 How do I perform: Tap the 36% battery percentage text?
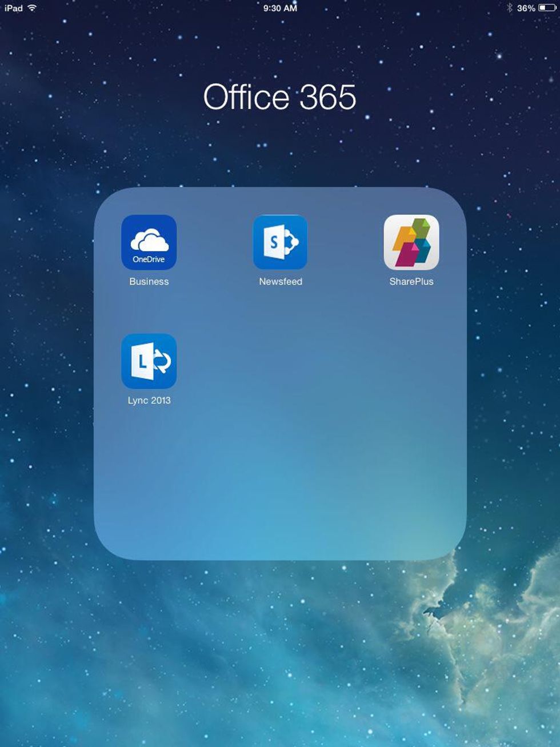[x=526, y=8]
